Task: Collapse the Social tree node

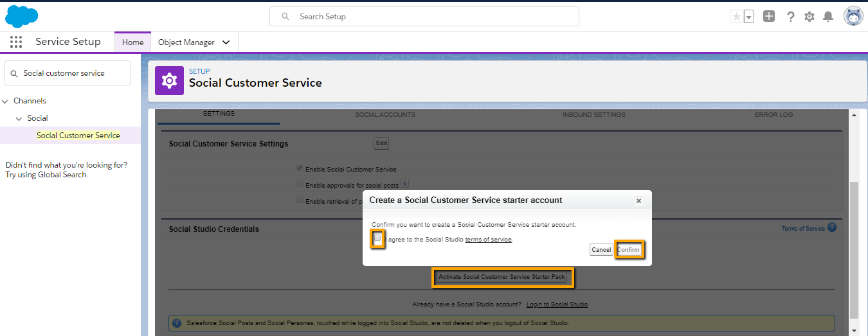Action: pyautogui.click(x=19, y=118)
